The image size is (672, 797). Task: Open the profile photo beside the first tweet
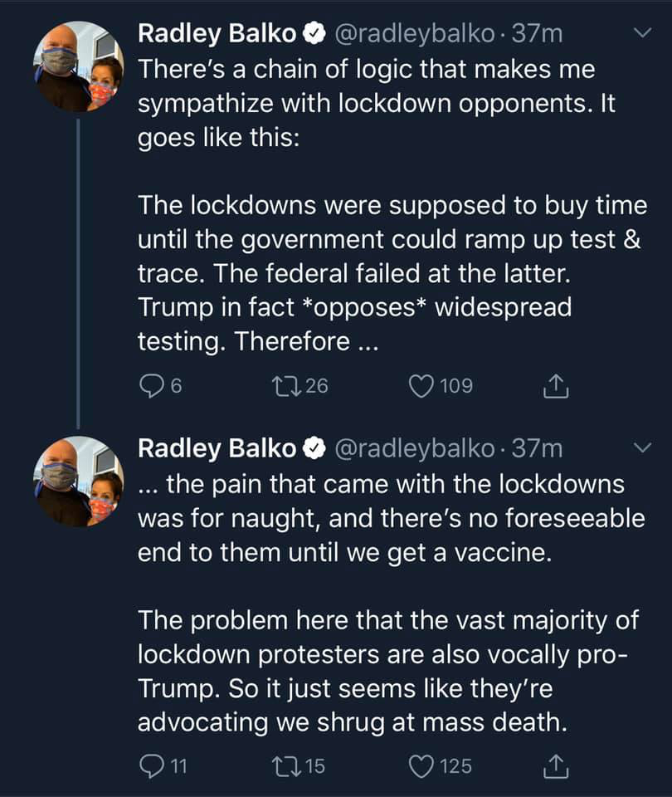click(x=77, y=66)
